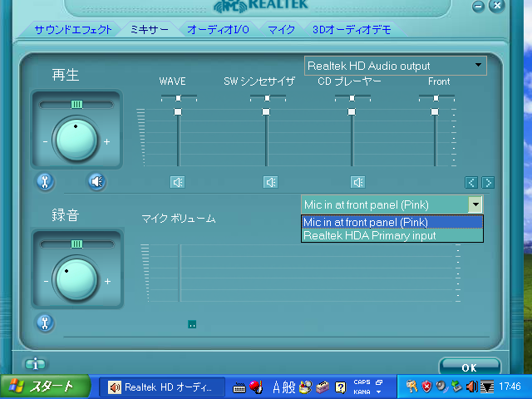The width and height of the screenshot is (532, 399).
Task: Open the オーディオI/O tab
Action: [x=218, y=30]
